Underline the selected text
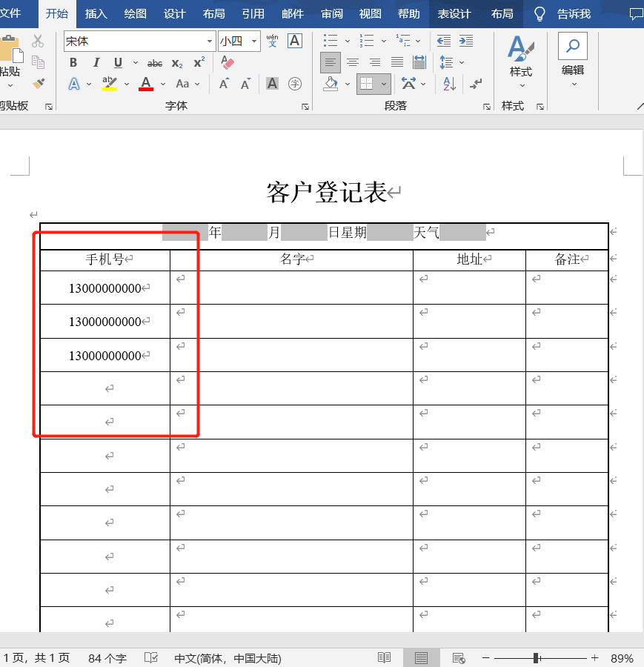Image resolution: width=644 pixels, height=667 pixels. pos(118,63)
